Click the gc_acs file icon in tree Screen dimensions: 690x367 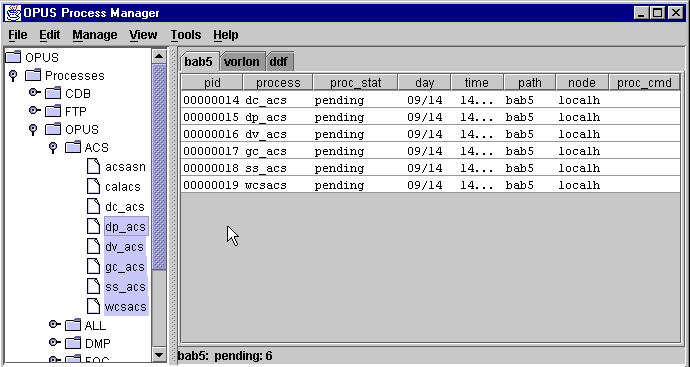pos(93,266)
